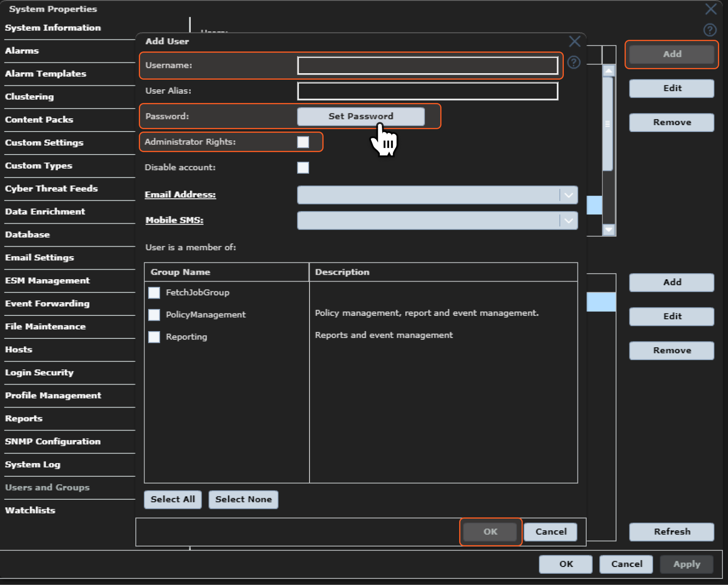Expand the Email Address dropdown

tap(568, 195)
